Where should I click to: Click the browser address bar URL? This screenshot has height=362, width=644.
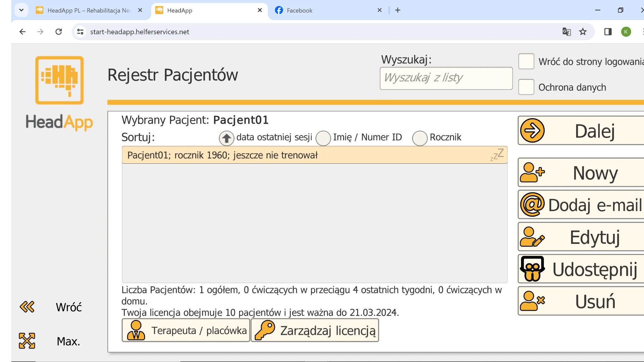pos(140,32)
